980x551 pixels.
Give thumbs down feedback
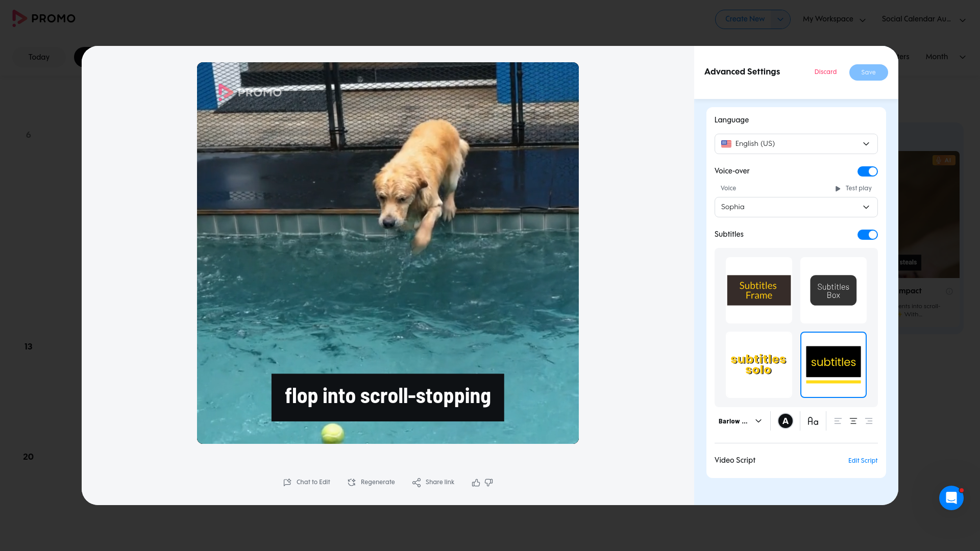489,482
